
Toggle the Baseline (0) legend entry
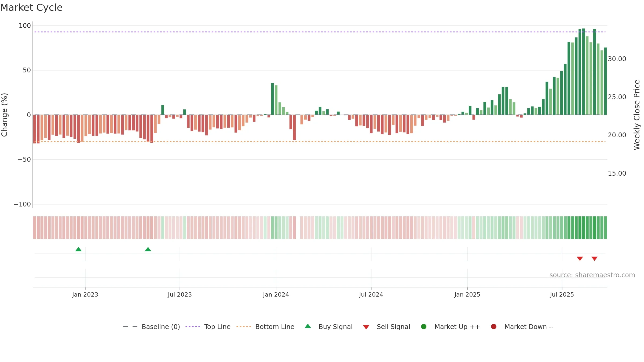click(x=151, y=327)
